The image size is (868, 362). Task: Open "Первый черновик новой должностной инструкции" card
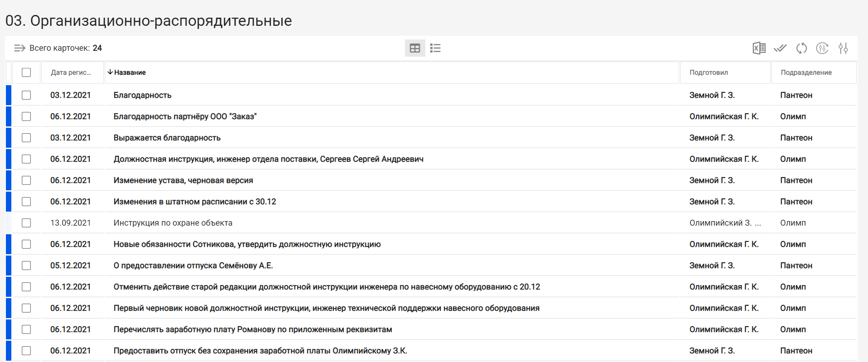pyautogui.click(x=327, y=308)
